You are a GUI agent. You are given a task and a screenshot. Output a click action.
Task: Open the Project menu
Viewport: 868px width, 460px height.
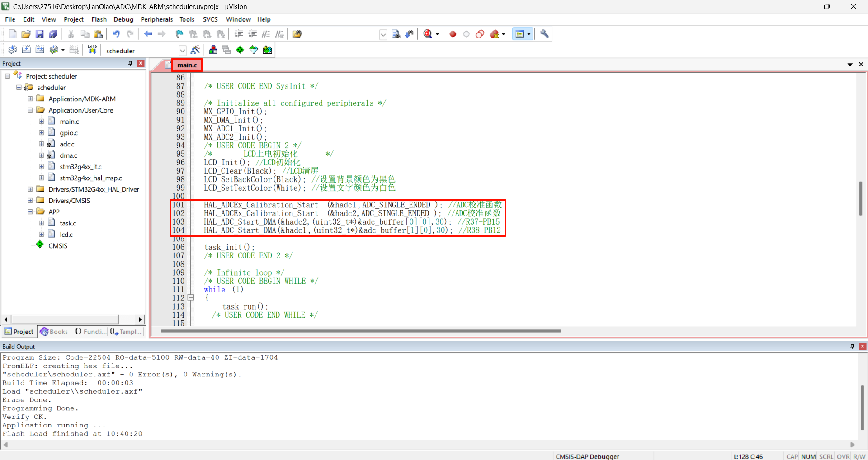74,19
